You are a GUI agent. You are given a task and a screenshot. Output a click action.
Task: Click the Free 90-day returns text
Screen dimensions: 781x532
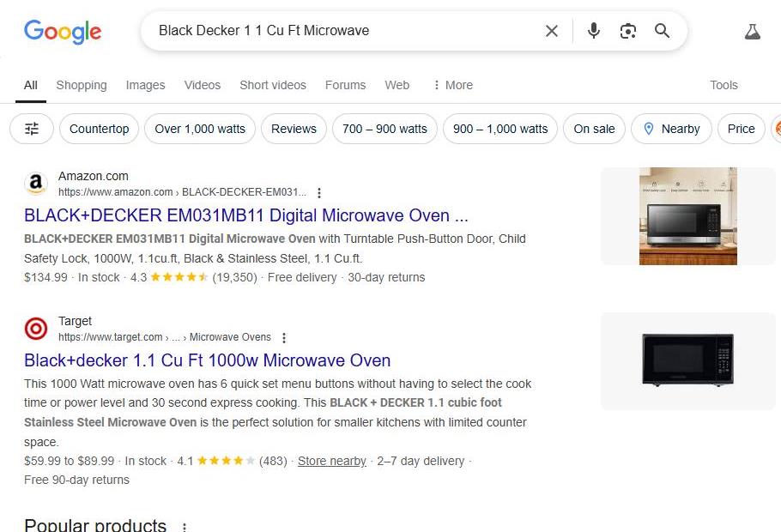(76, 481)
